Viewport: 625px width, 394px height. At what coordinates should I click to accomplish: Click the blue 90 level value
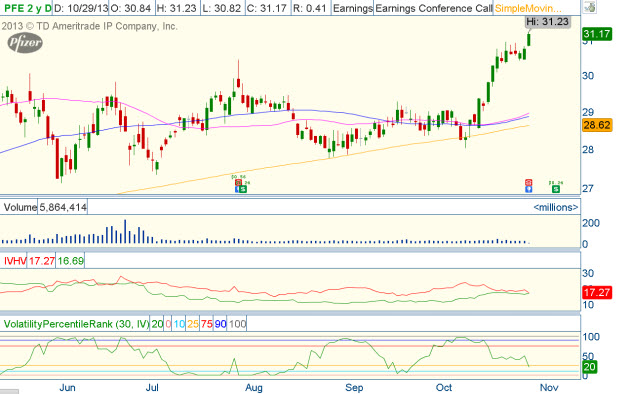click(220, 324)
